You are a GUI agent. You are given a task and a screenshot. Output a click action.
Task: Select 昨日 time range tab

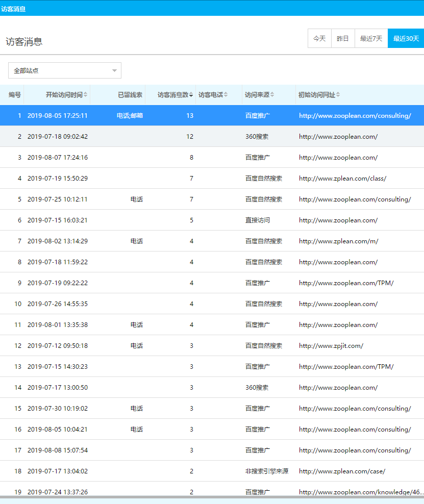click(x=343, y=38)
